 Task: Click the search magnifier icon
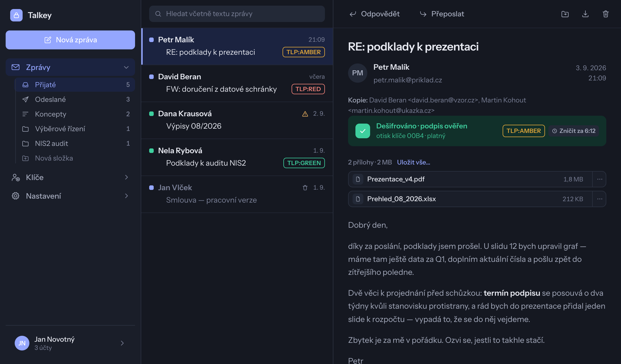[158, 14]
